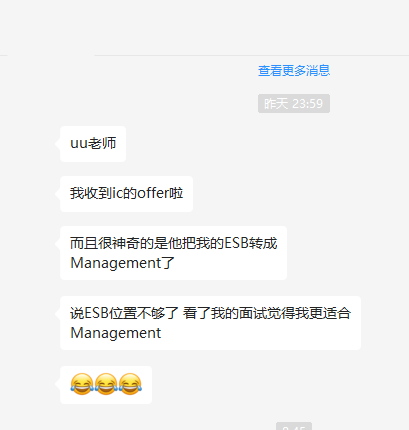Click the empty chat header area above the divider
This screenshot has width=409, height=430.
pyautogui.click(x=204, y=27)
